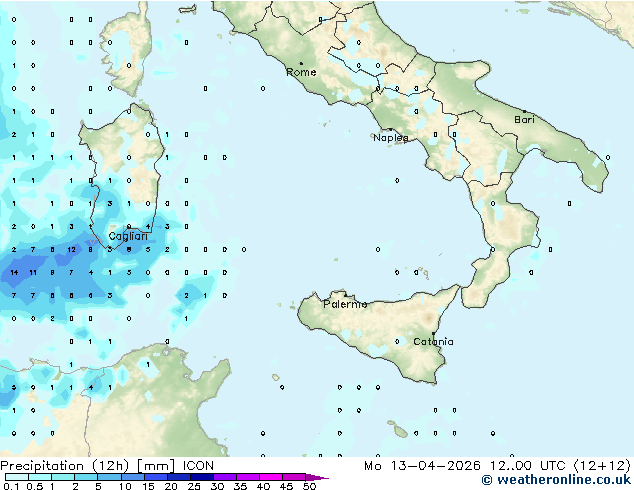
Task: Click the Bari city marker dot
Action: click(524, 111)
